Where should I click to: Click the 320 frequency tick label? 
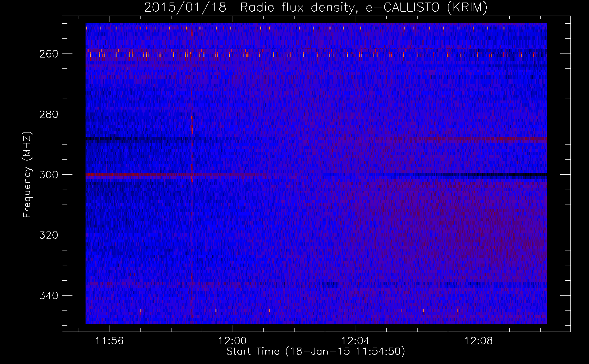pyautogui.click(x=48, y=235)
